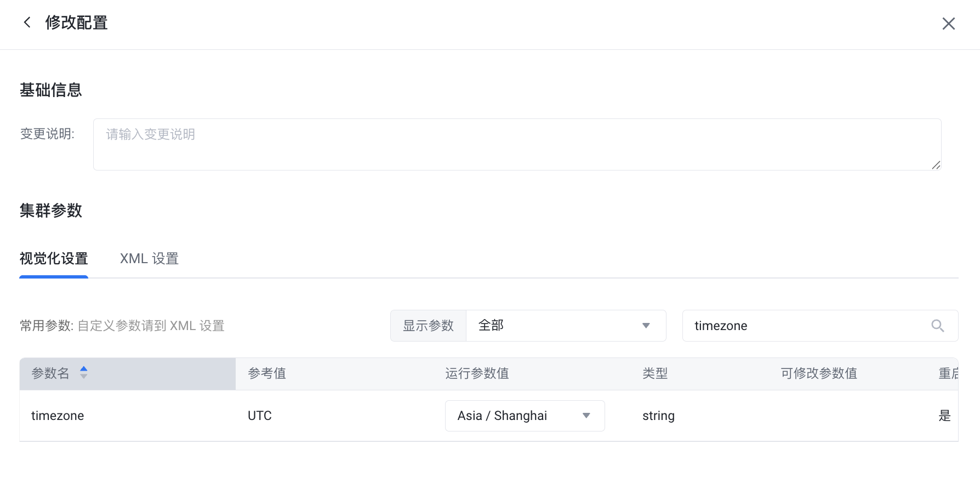Click the 类型 column header
This screenshot has height=477, width=980.
pos(655,373)
